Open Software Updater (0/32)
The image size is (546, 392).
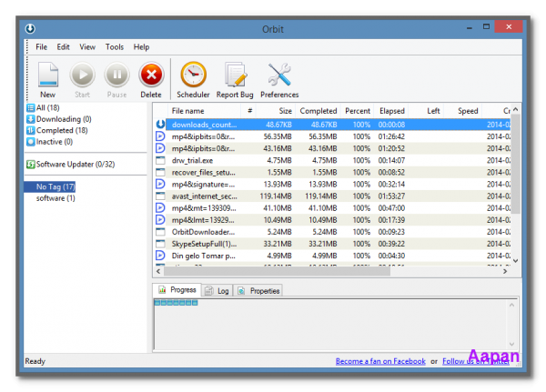pos(71,164)
